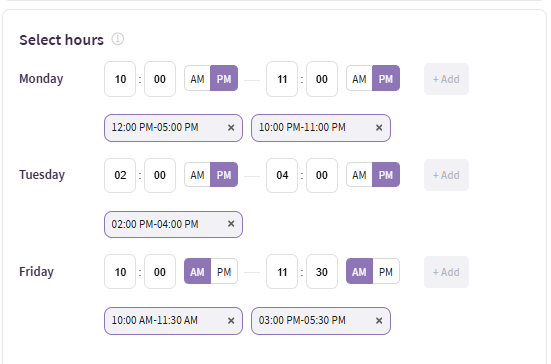Click the info icon beside Select hours
The image size is (551, 364).
pos(118,39)
